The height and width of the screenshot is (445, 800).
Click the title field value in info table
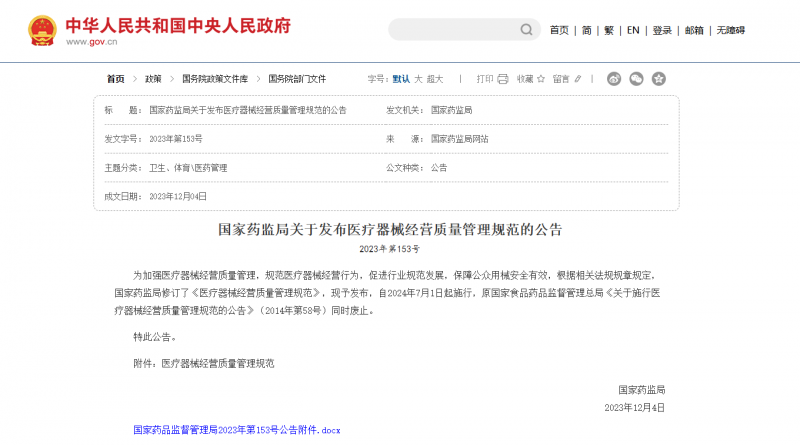coord(248,110)
